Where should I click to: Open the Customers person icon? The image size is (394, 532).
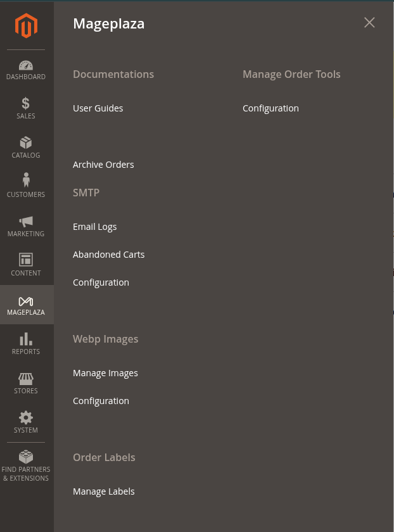click(x=26, y=181)
